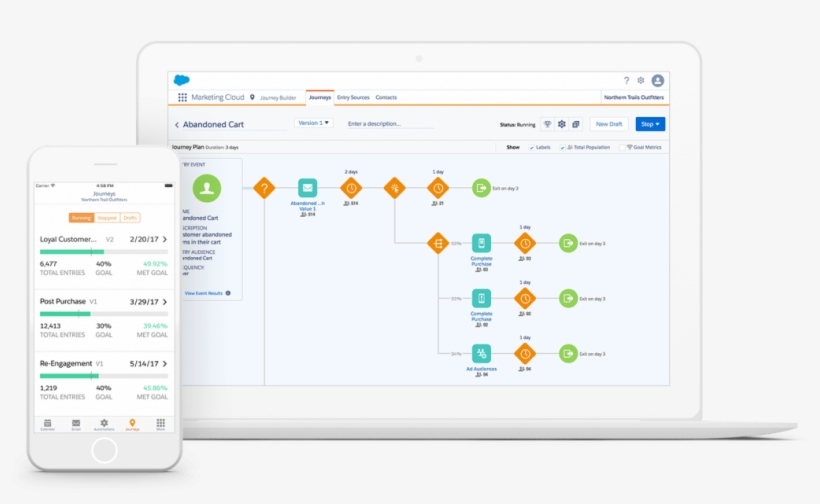This screenshot has height=504, width=820.
Task: Open the app launcher grid icon
Action: tap(182, 97)
